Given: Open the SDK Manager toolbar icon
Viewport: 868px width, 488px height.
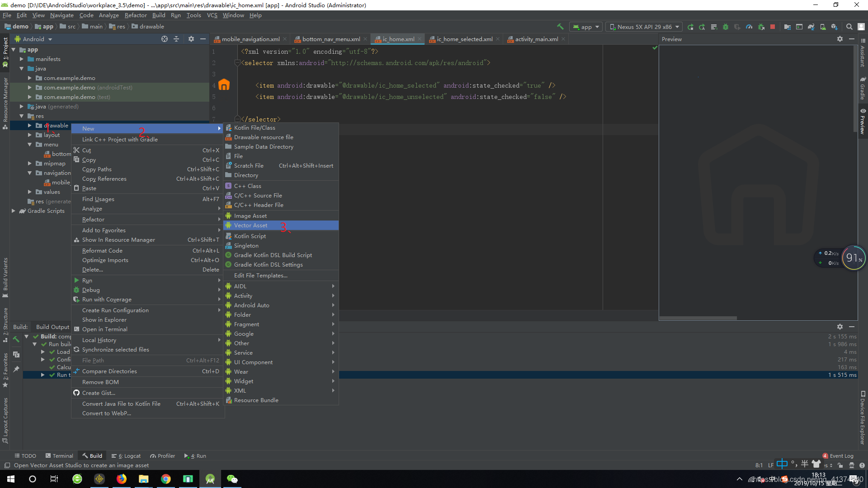Looking at the screenshot, I should tap(834, 27).
